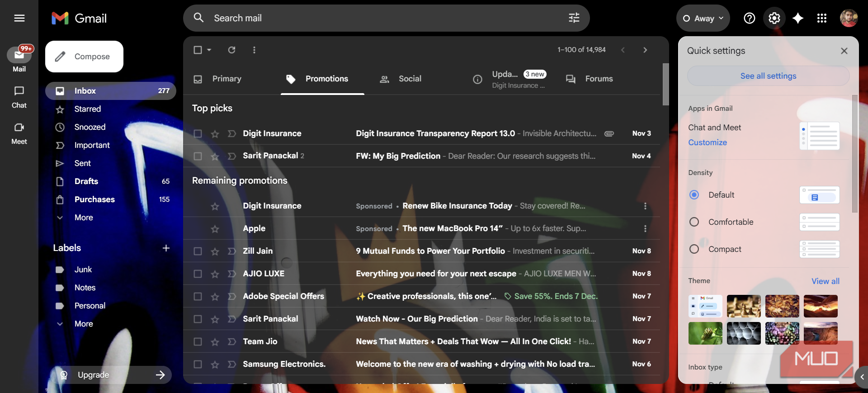Viewport: 868px width, 393px height.
Task: Mark AJIO LUXE email as important
Action: coord(232,274)
